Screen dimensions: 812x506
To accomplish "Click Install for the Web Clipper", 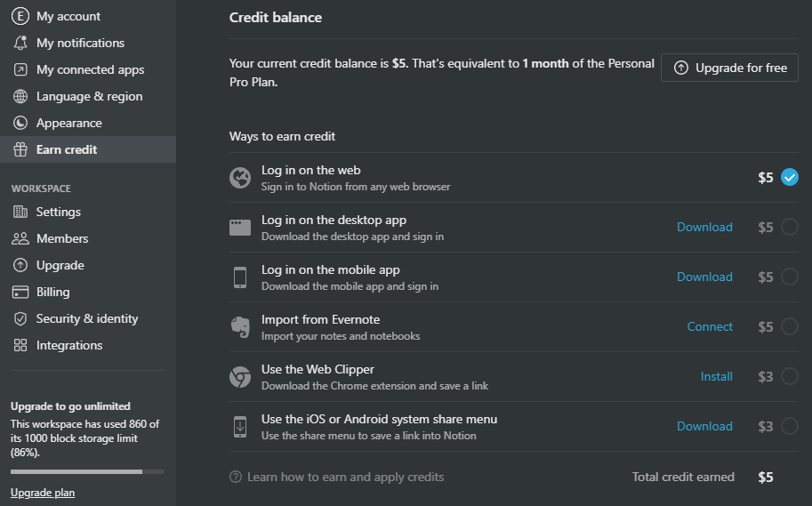I will (716, 376).
